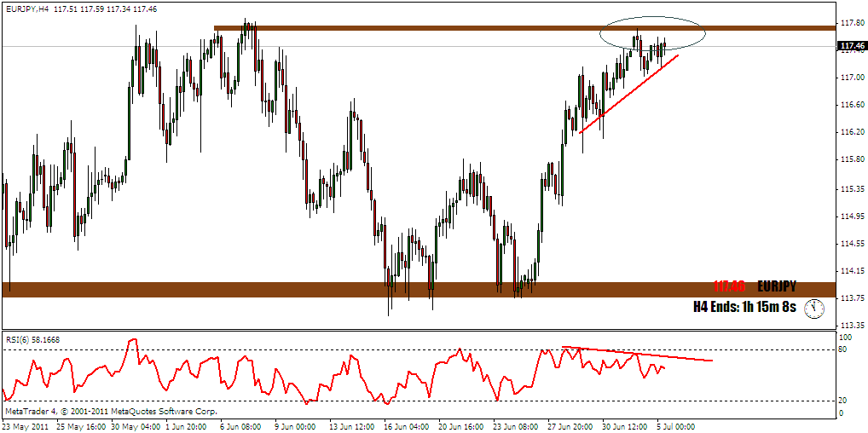The image size is (868, 433).
Task: Click the 30 Jun 12:00 time label
Action: pyautogui.click(x=623, y=427)
